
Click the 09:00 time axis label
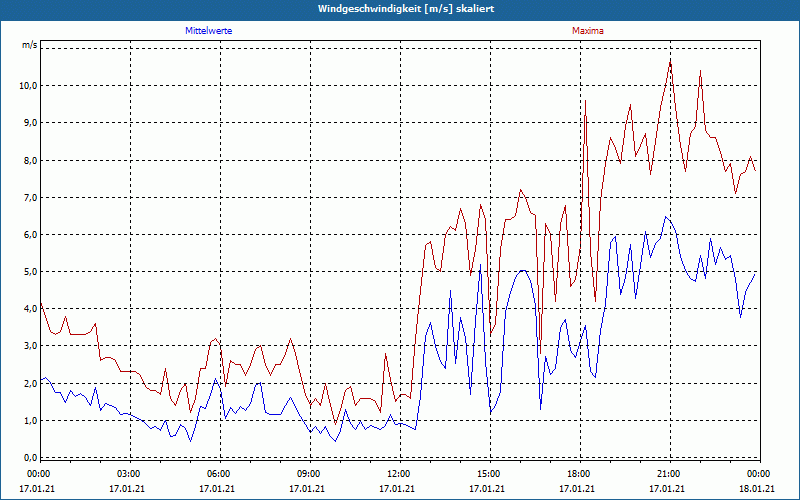[310, 474]
